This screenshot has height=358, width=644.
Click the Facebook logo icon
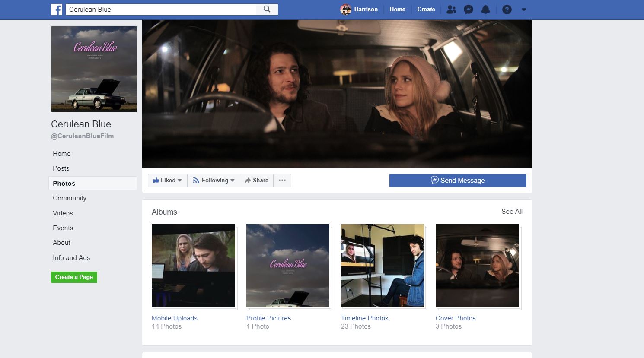tap(57, 10)
